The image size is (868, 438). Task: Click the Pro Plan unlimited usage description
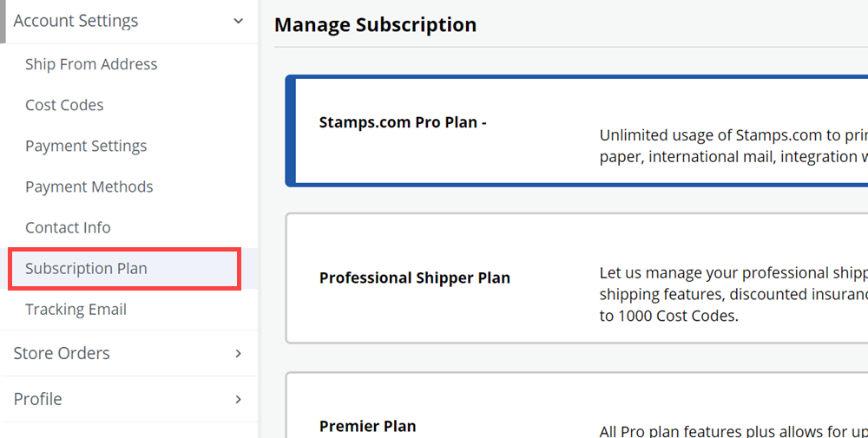[x=733, y=146]
